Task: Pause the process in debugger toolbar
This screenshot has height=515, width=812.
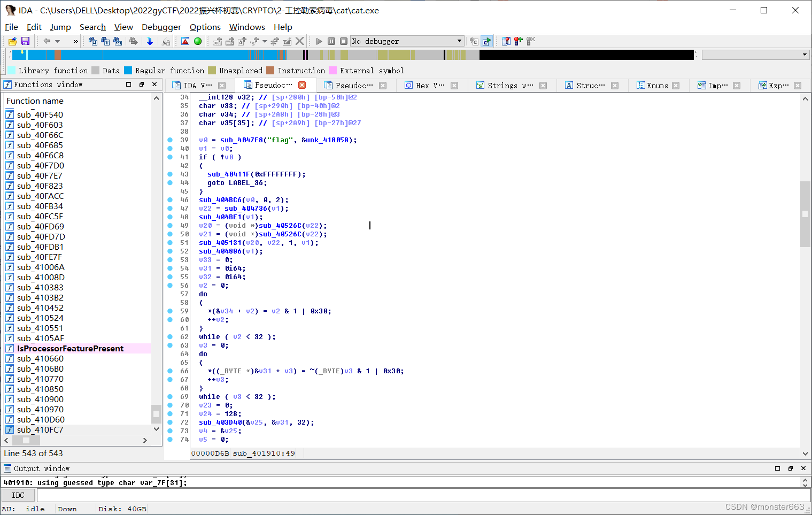Action: click(331, 41)
